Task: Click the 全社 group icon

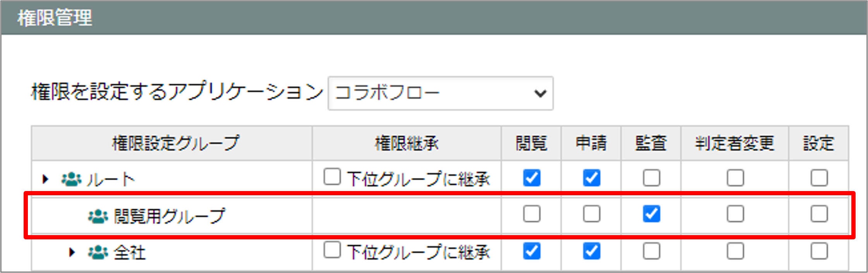Action: (x=98, y=253)
